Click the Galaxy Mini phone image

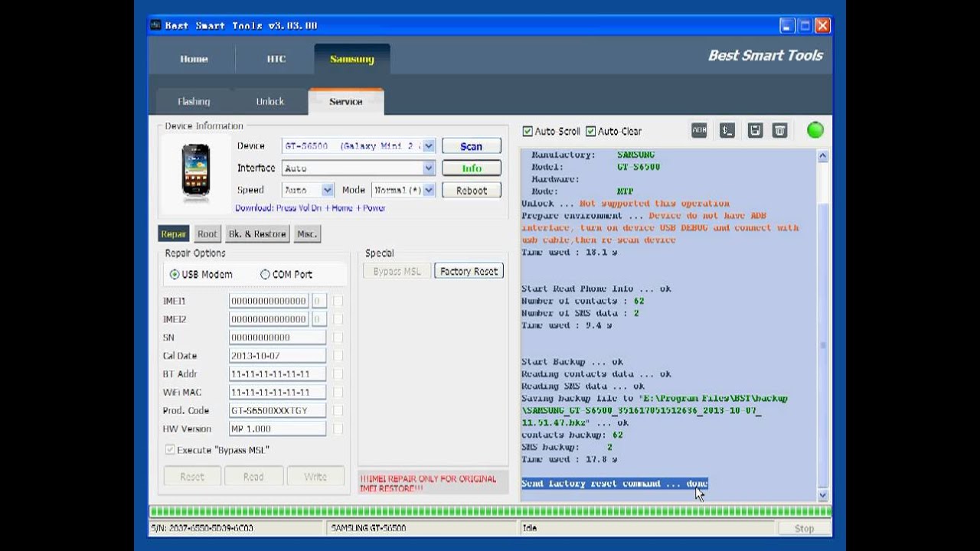coord(196,172)
